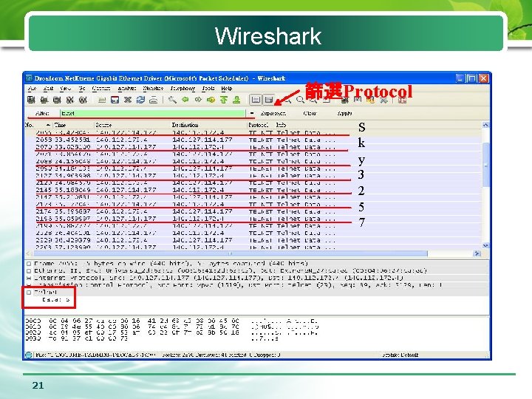Sort by the Time column header
The height and width of the screenshot is (399, 532).
point(73,125)
